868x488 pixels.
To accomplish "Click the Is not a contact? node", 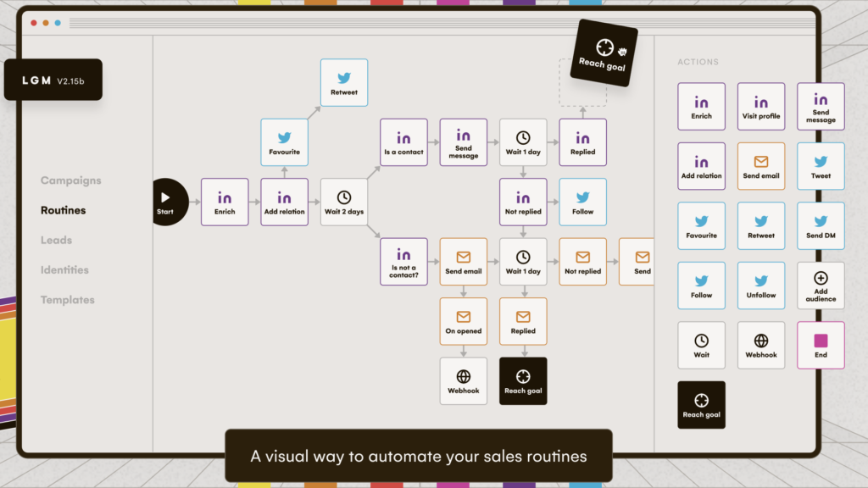I will click(403, 262).
